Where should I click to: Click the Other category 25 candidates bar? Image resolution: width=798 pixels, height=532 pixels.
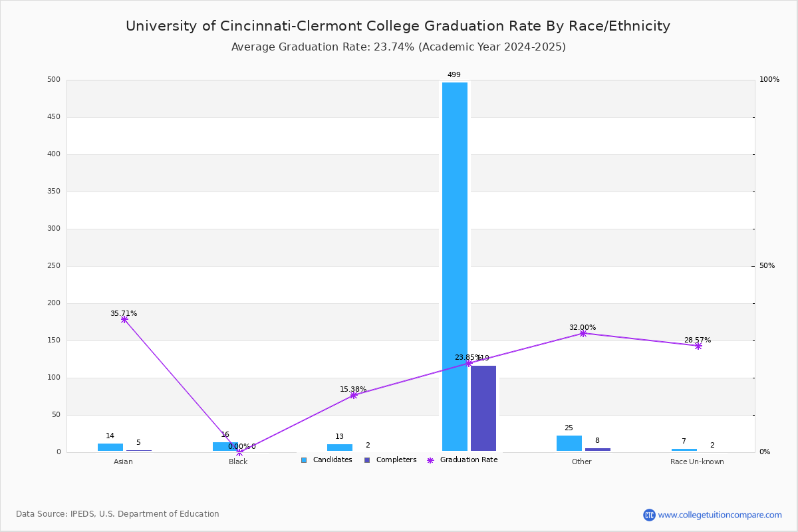coord(569,444)
